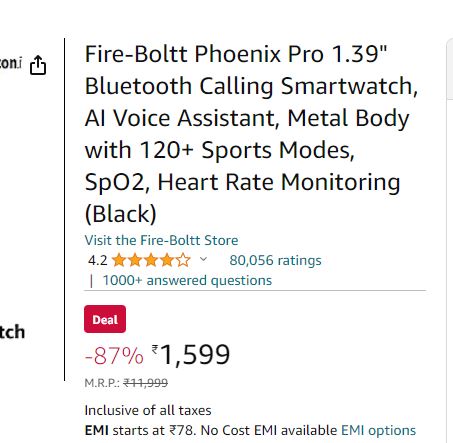The height and width of the screenshot is (443, 453).
Task: Open 1000+ answered questions link
Action: [187, 280]
